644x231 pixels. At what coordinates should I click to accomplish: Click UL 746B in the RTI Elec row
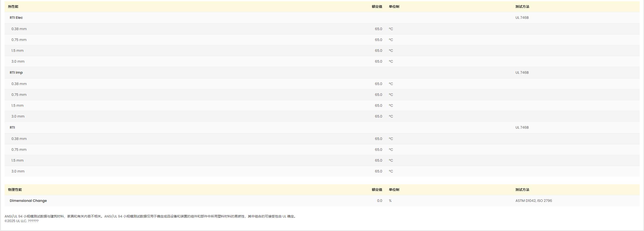tap(522, 18)
